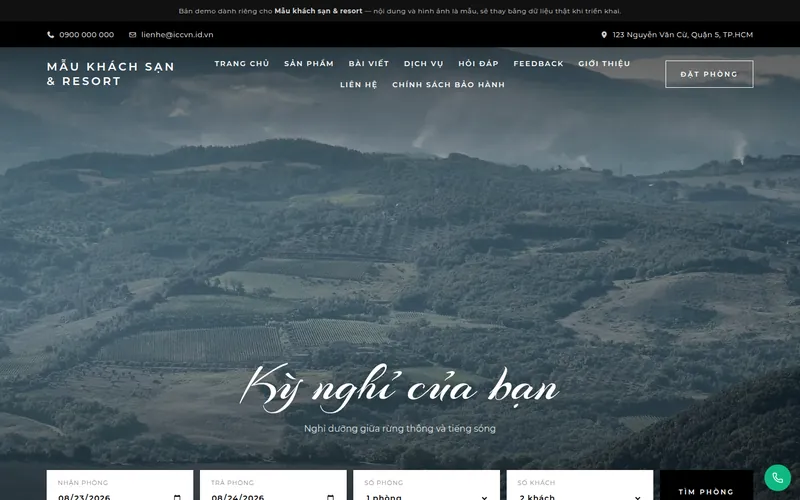This screenshot has width=800, height=500.
Task: Click the address 123 Nguyễn Văn Cừ
Action: tap(683, 35)
